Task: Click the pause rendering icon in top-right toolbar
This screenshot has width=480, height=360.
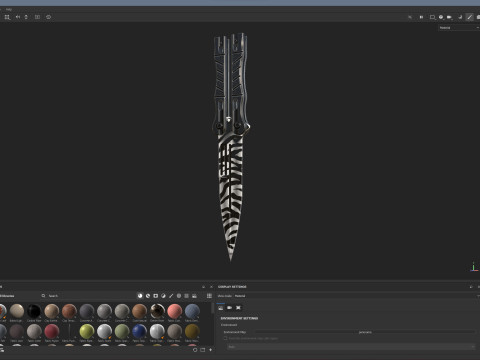Action: [421, 17]
